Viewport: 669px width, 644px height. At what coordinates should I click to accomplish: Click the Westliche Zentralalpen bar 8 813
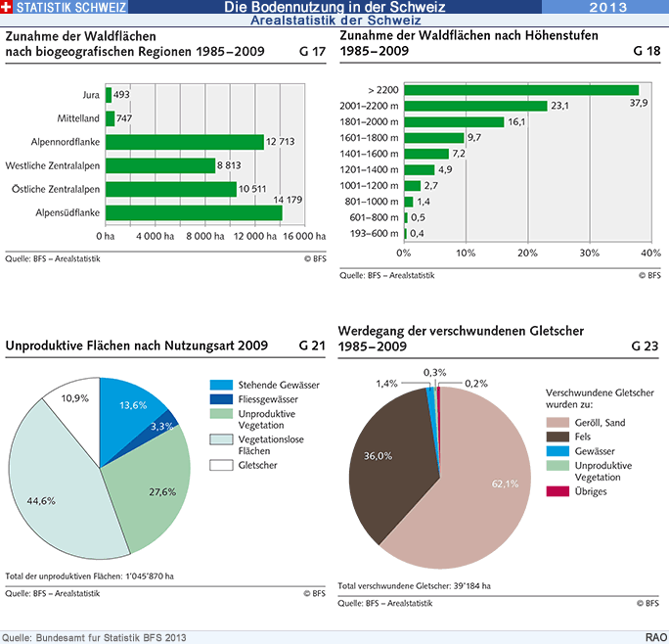click(x=160, y=165)
